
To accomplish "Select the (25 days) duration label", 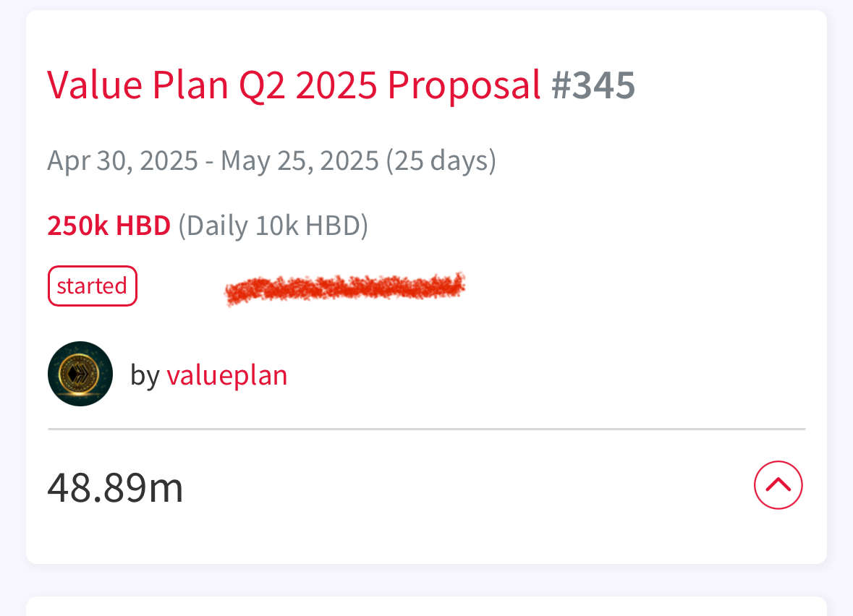I will point(441,161).
